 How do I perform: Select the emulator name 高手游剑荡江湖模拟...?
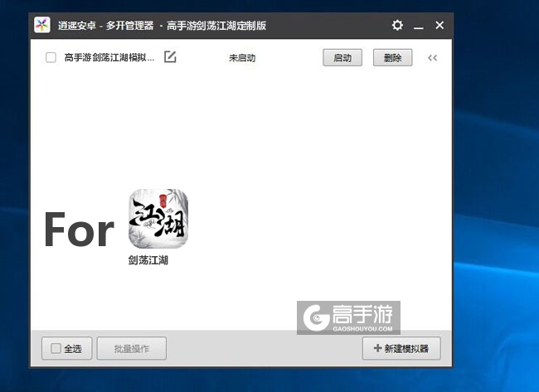click(x=109, y=57)
